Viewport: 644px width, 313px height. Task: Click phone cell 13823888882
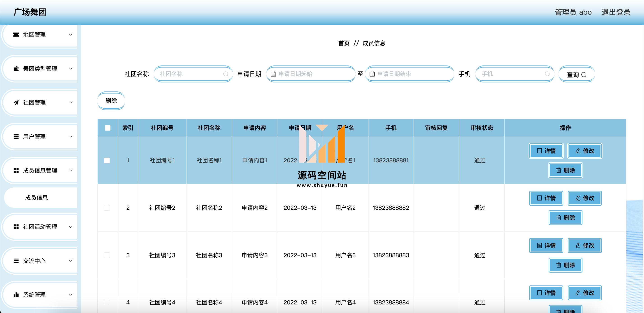(391, 208)
